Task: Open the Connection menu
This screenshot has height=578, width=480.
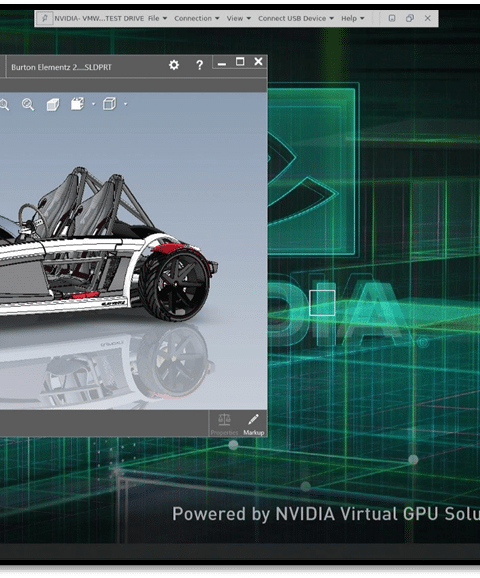Action: point(196,18)
